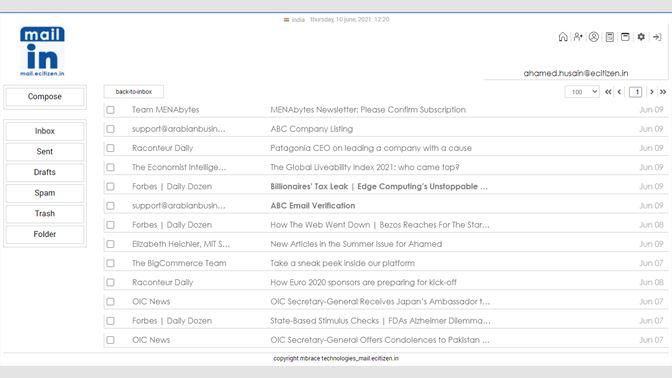The height and width of the screenshot is (378, 672).
Task: Select checkbox for Euro 2020 sponsors email
Action: (x=111, y=282)
